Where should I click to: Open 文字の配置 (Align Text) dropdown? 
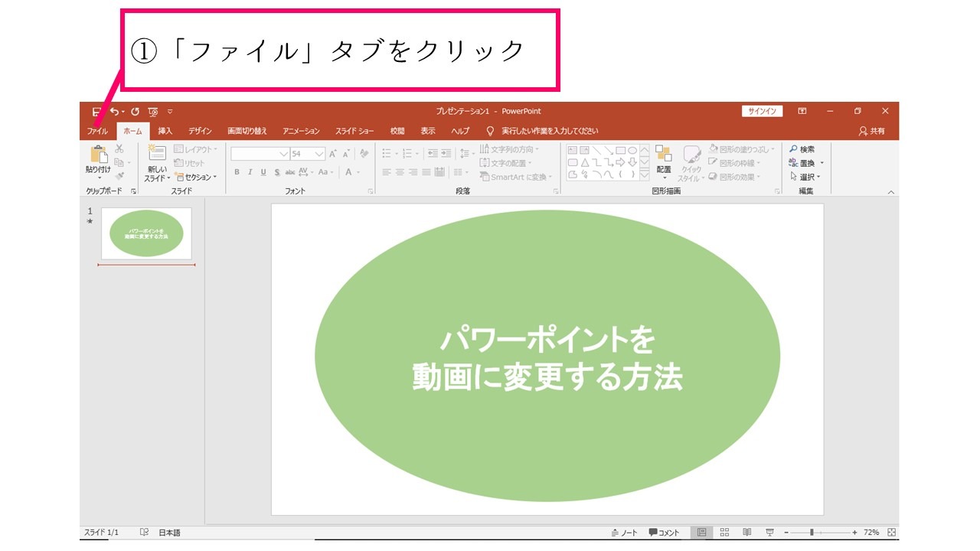pos(507,163)
